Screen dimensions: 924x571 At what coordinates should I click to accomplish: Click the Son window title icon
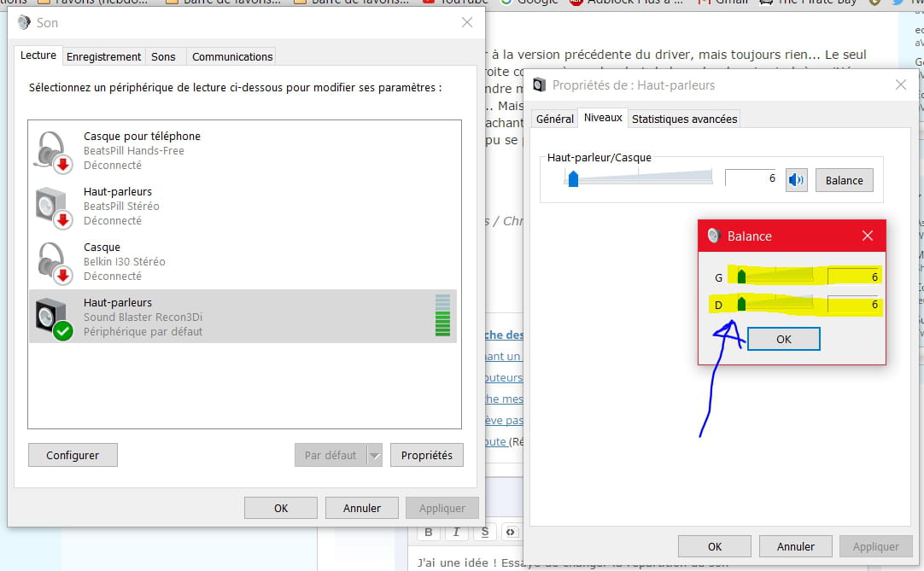point(24,22)
